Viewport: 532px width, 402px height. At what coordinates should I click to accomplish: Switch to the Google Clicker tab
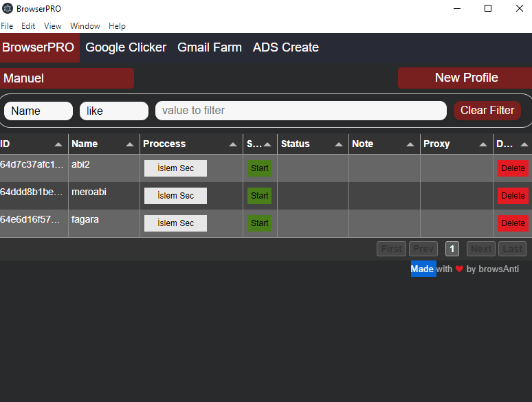pos(126,47)
